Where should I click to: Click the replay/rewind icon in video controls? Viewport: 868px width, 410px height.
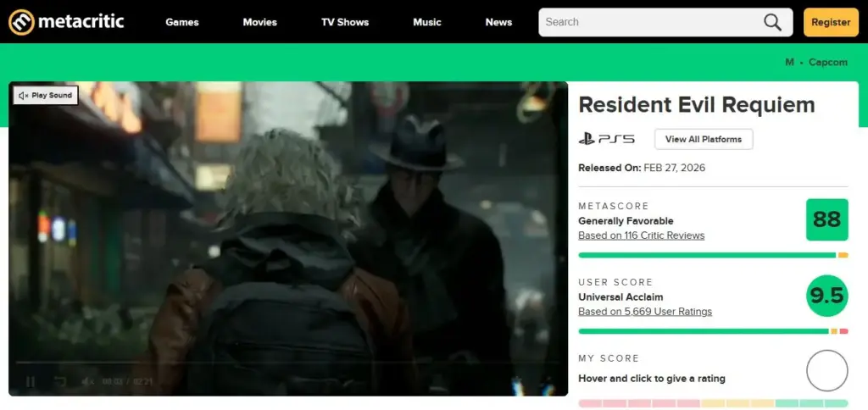[60, 381]
